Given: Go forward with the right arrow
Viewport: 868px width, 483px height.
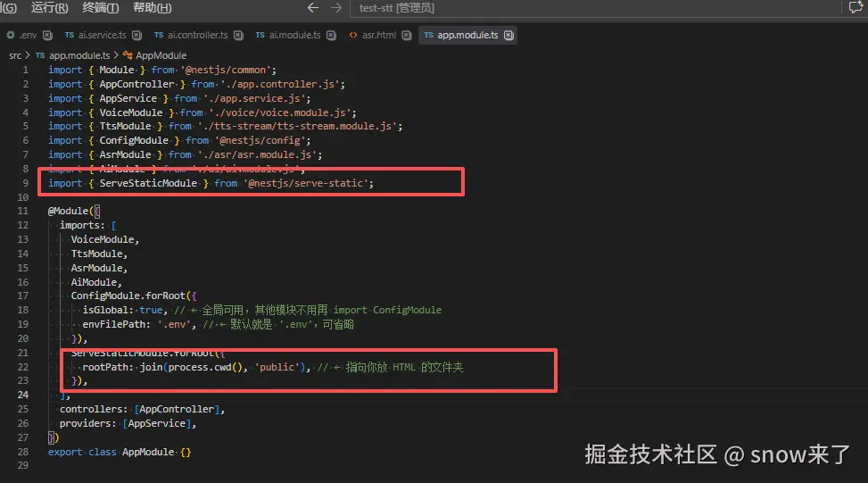Looking at the screenshot, I should pyautogui.click(x=336, y=8).
